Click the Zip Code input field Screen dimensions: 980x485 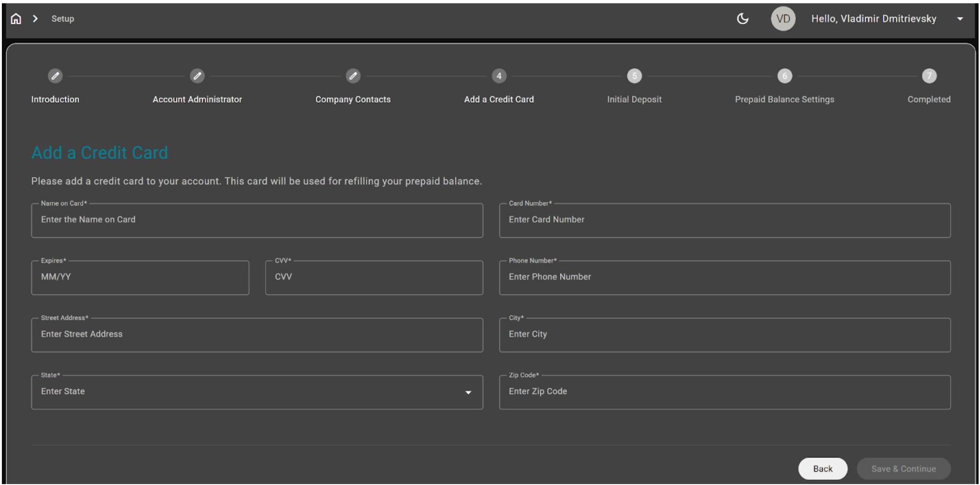click(725, 392)
